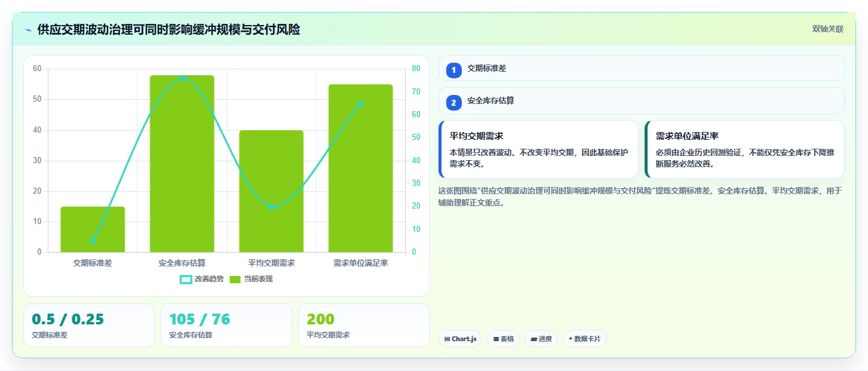Screen dimensions: 868x371
Task: Click the 需求单位满足率 info card heading
Action: [686, 136]
